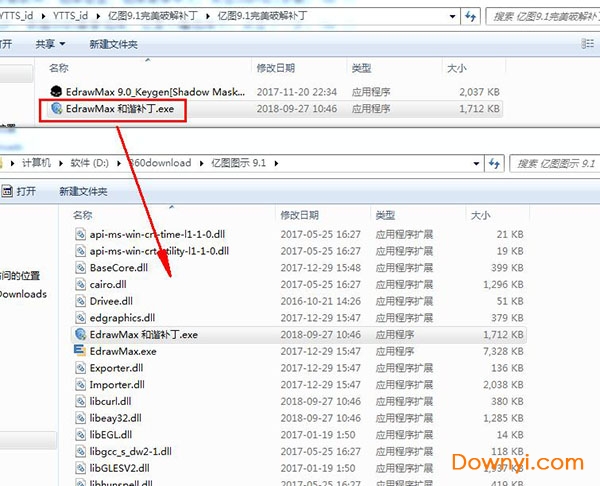Click the libEGL.dll file icon
This screenshot has height=486, width=600.
click(x=80, y=434)
